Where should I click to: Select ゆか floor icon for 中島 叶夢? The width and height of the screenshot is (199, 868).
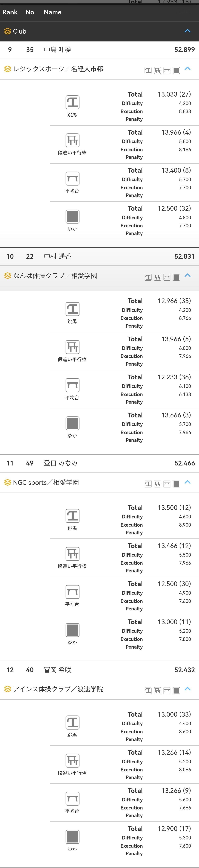point(73,216)
